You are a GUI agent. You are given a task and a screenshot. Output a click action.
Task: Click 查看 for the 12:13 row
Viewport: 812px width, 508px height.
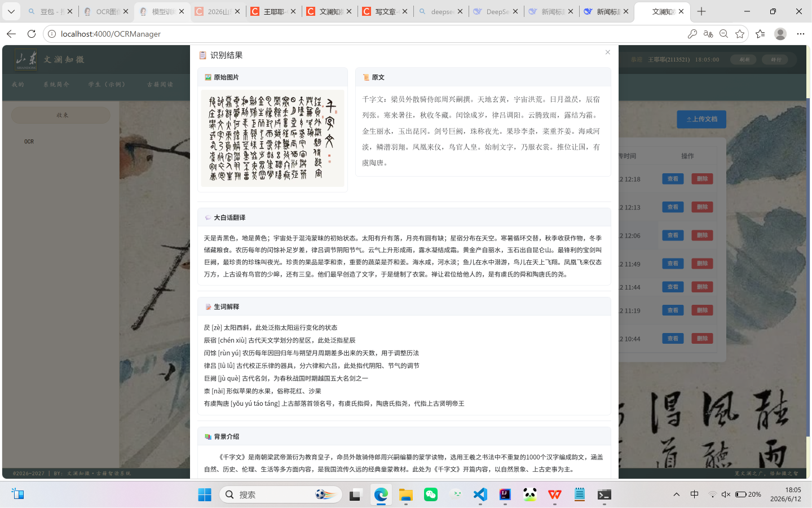(673, 207)
